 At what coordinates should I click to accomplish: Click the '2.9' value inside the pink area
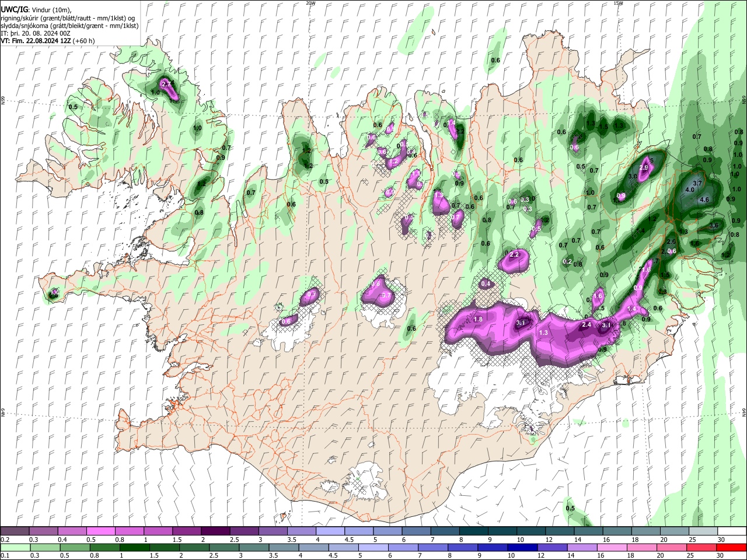coord(644,167)
